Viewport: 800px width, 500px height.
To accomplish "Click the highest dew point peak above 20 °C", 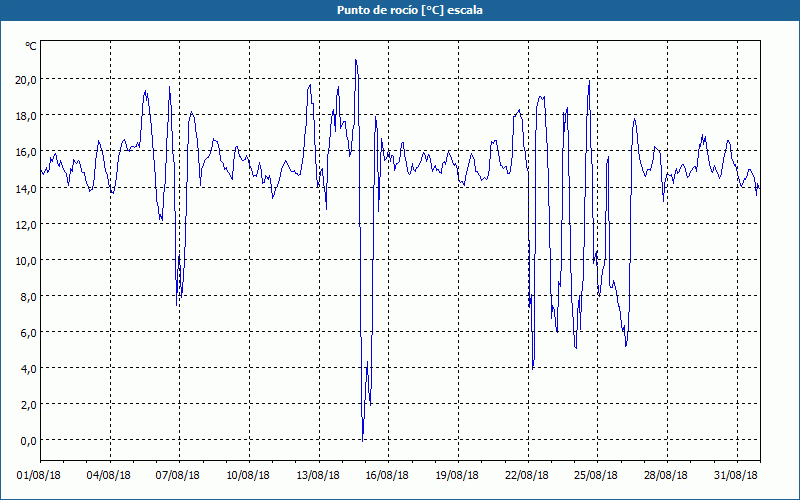I will pos(356,61).
